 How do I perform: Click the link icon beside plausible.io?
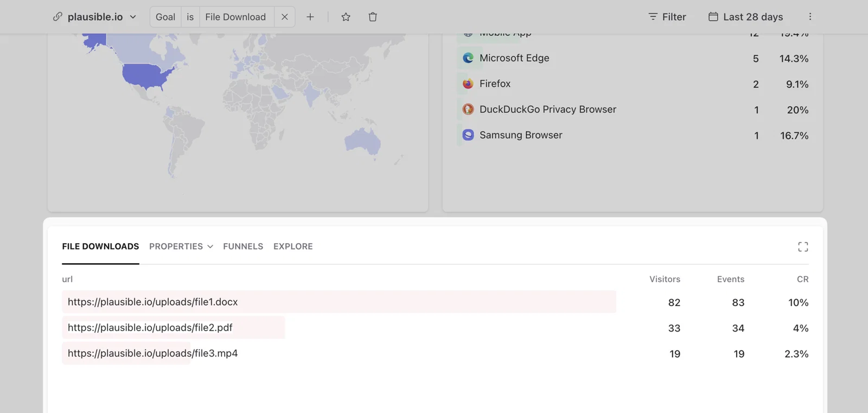coord(58,17)
